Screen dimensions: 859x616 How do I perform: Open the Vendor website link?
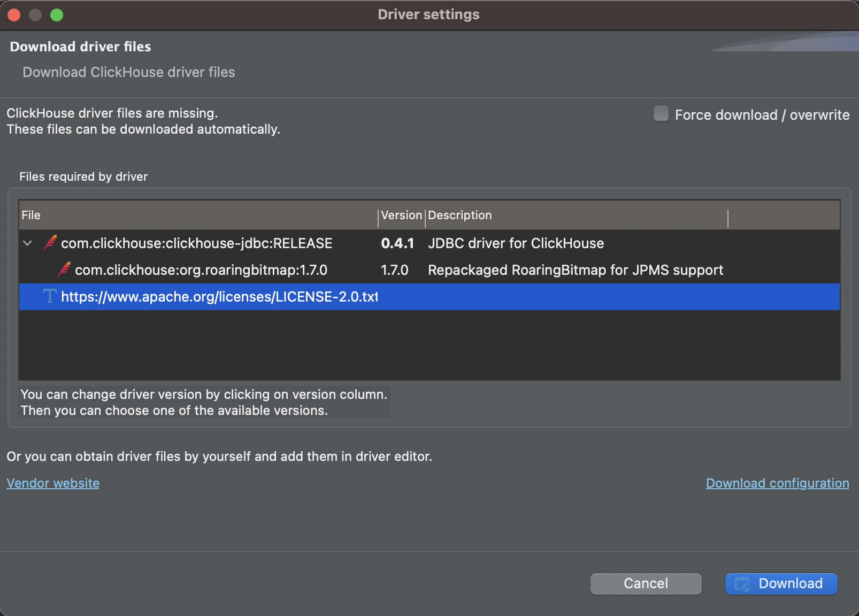[52, 483]
